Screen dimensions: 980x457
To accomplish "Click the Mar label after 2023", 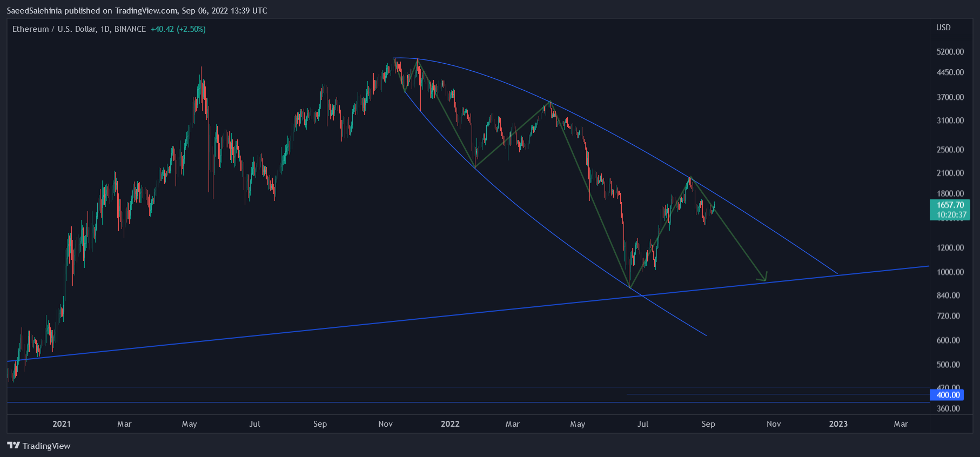I will coord(901,424).
